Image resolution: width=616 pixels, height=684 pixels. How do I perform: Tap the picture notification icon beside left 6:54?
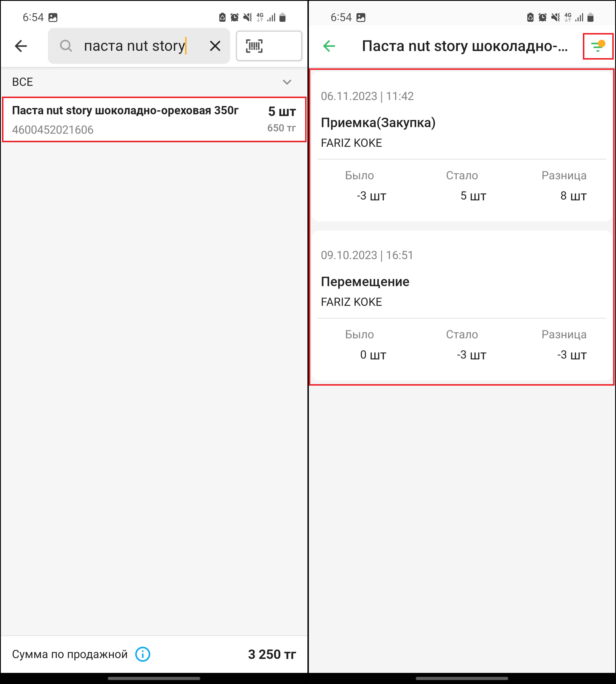(x=53, y=17)
